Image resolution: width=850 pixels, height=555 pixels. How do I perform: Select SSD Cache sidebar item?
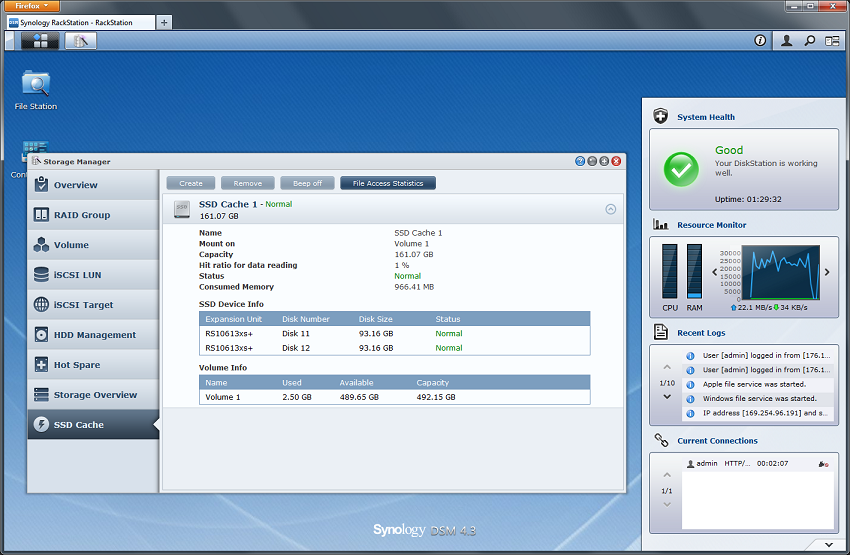[x=93, y=424]
